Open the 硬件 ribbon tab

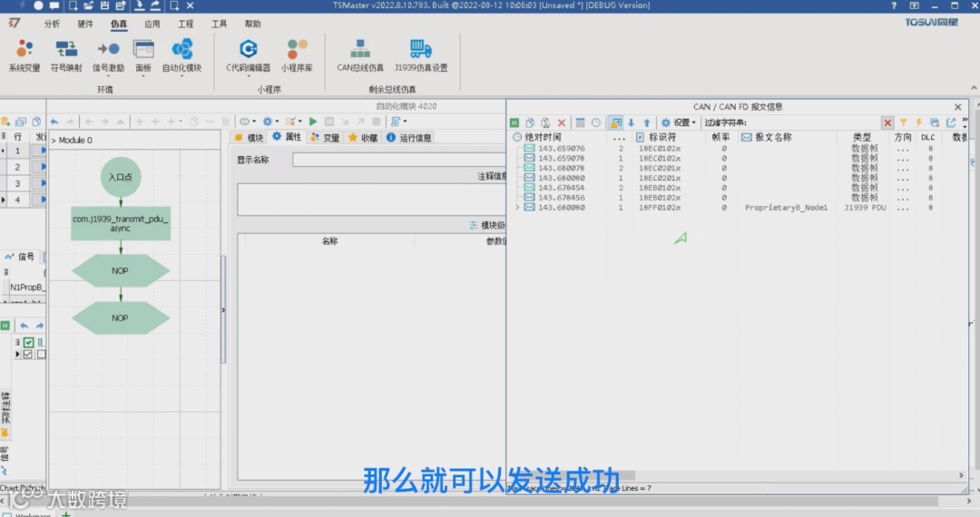85,24
